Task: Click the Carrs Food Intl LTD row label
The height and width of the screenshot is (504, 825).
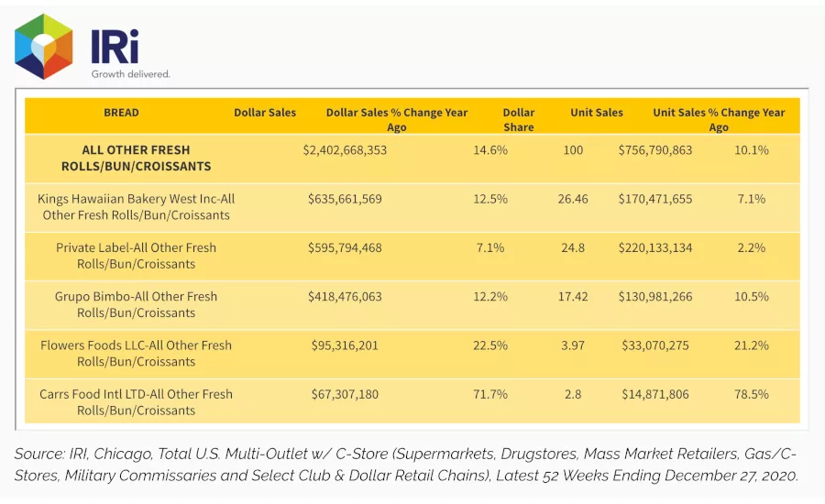Action: (137, 402)
